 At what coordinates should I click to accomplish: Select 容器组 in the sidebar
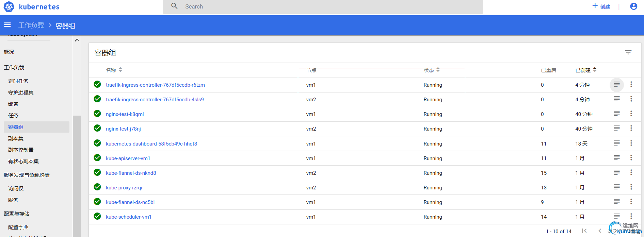[x=36, y=127]
